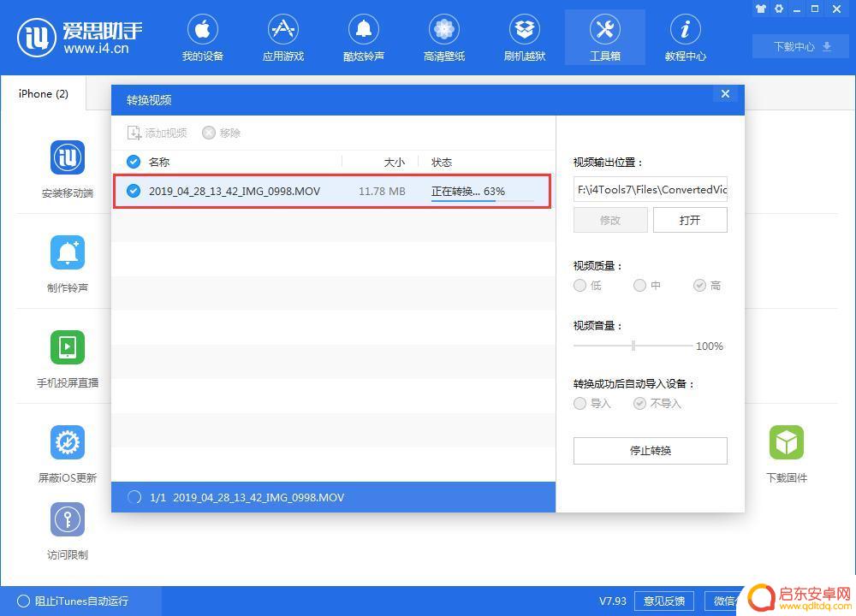This screenshot has width=856, height=616.
Task: Click the 爱思助手 i4 logo
Action: pyautogui.click(x=80, y=37)
